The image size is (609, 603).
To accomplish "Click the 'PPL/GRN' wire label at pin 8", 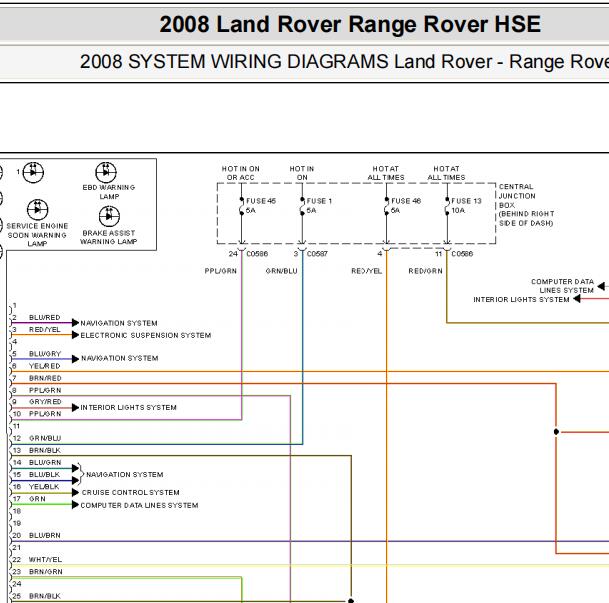I will click(x=45, y=390).
